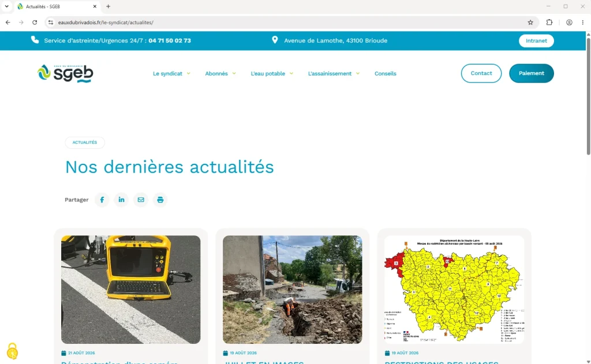Click the calendar icon of the drought map article
Viewport: 591px width, 364px height.
[x=387, y=353]
